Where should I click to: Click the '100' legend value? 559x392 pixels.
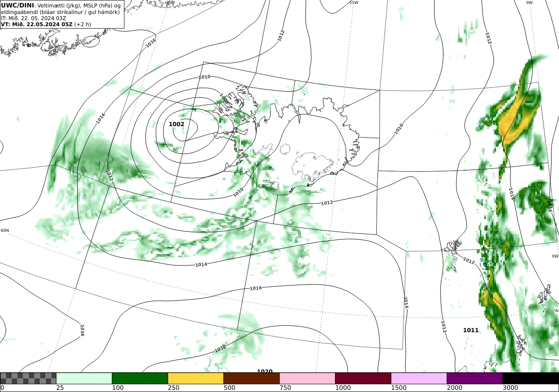pos(117,388)
